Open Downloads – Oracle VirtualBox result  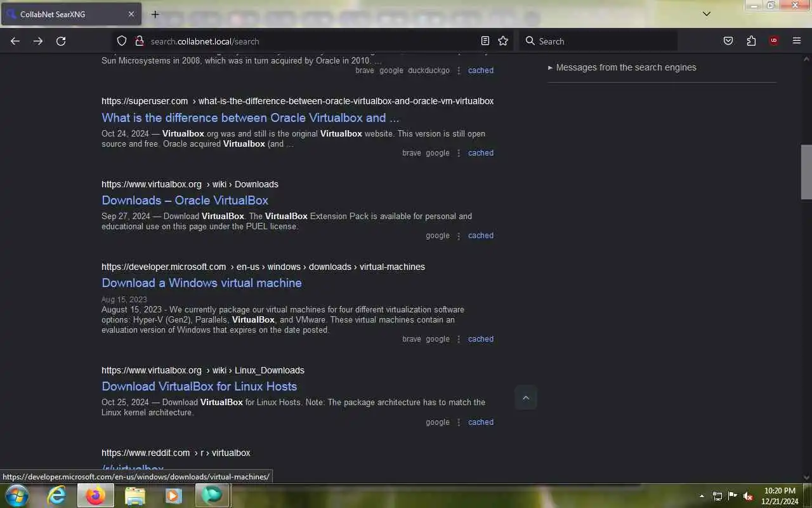[x=185, y=200]
